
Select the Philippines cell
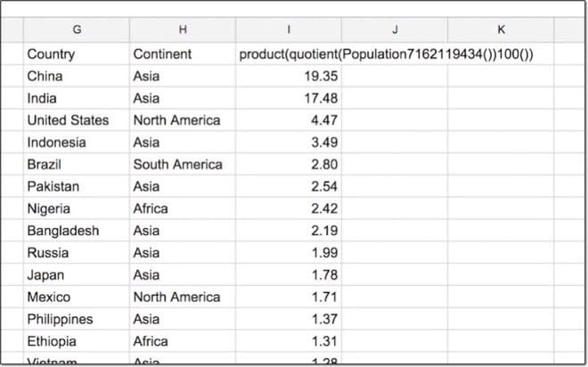[x=77, y=320]
